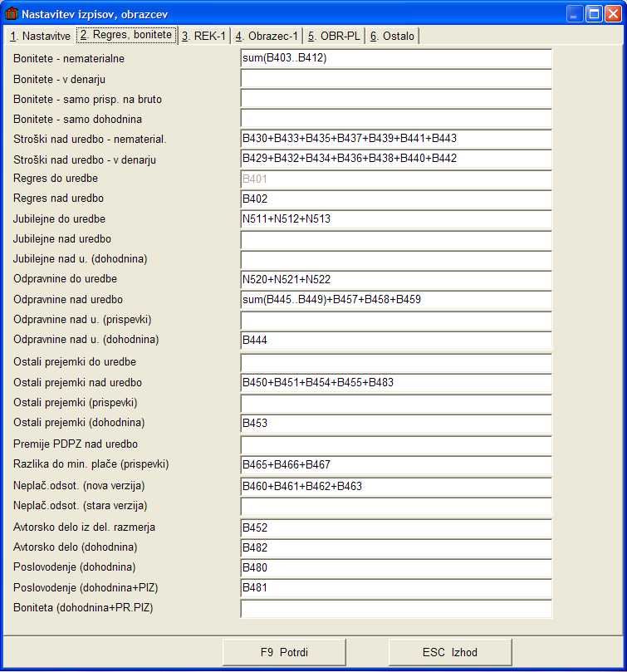The height and width of the screenshot is (672, 627).
Task: Click the Regres nad uredbo field
Action: [x=395, y=199]
